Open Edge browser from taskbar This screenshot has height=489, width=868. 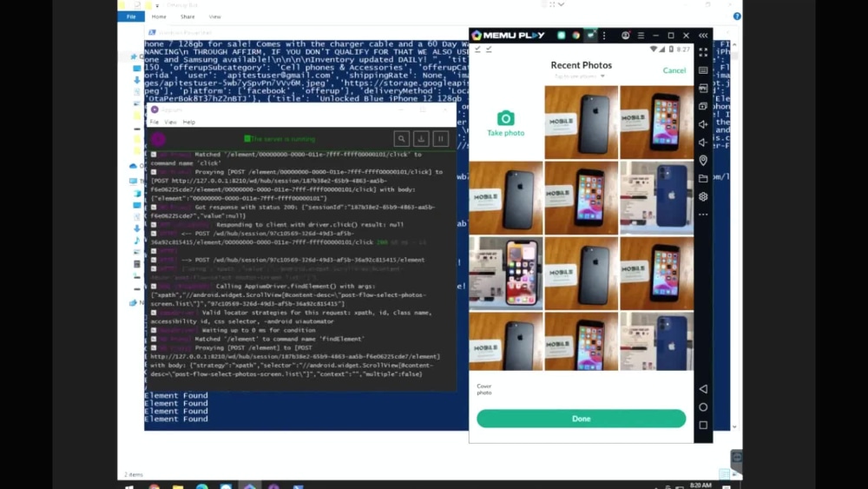202,486
